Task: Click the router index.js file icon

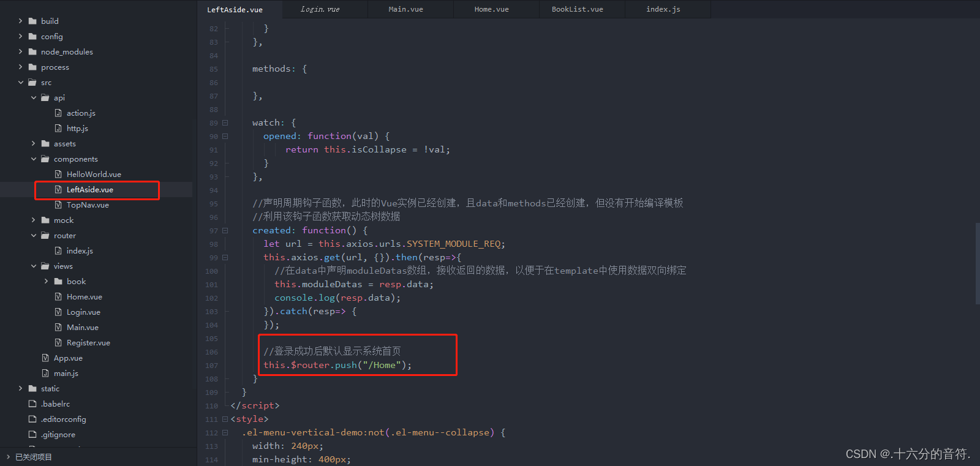Action: [x=58, y=250]
